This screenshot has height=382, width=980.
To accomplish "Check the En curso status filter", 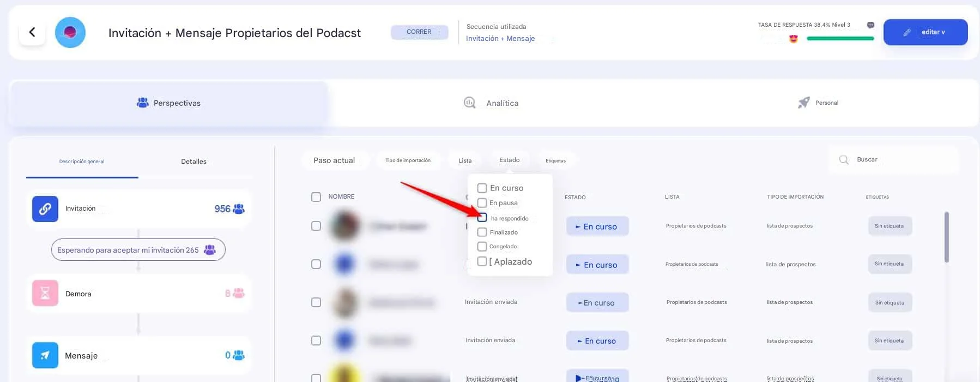I will [x=482, y=188].
